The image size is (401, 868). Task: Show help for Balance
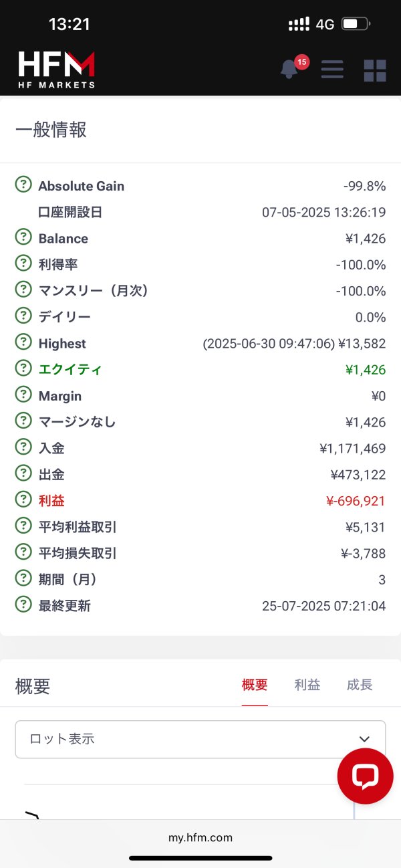(x=23, y=237)
